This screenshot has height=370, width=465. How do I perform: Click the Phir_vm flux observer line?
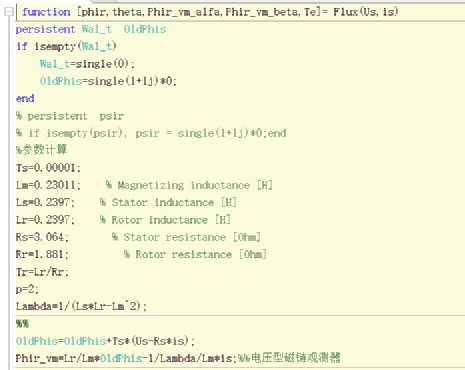178,358
